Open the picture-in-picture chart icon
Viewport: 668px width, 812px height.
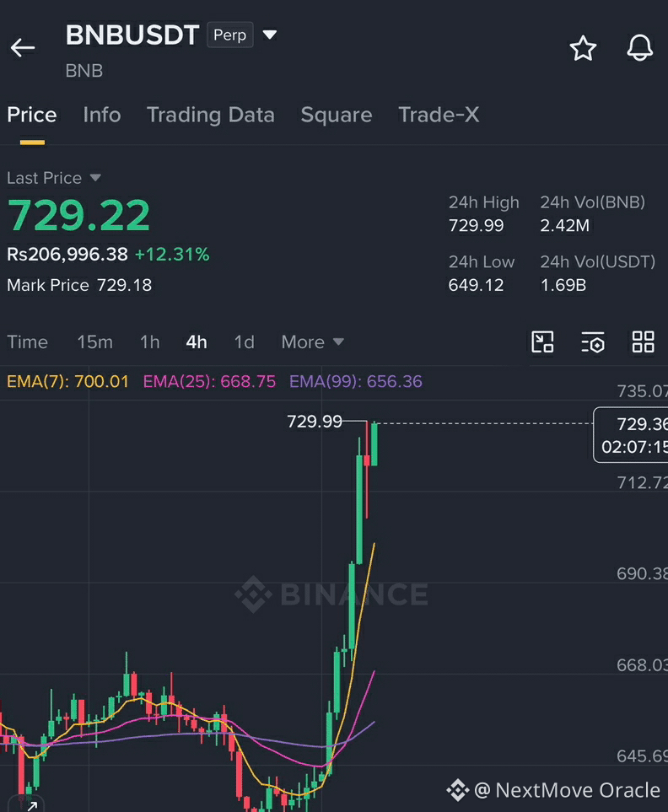tap(542, 341)
